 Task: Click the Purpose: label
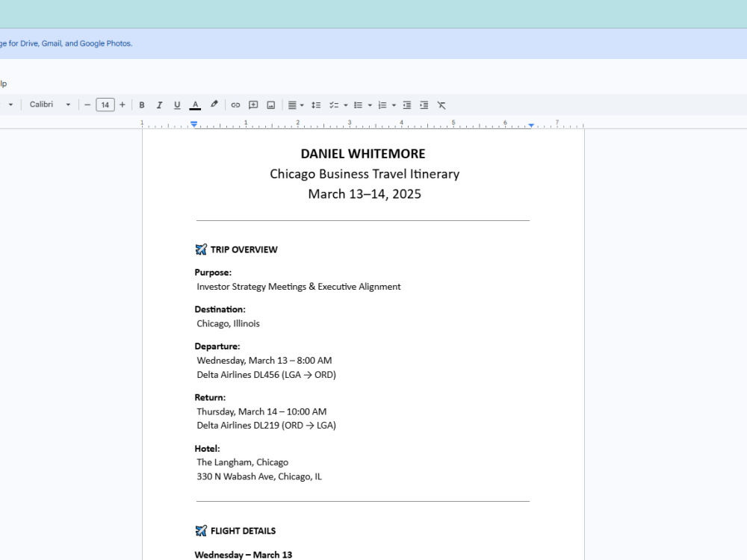click(213, 273)
